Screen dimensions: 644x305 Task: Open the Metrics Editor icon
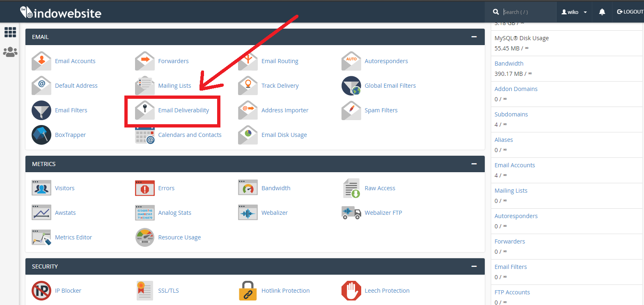(41, 237)
